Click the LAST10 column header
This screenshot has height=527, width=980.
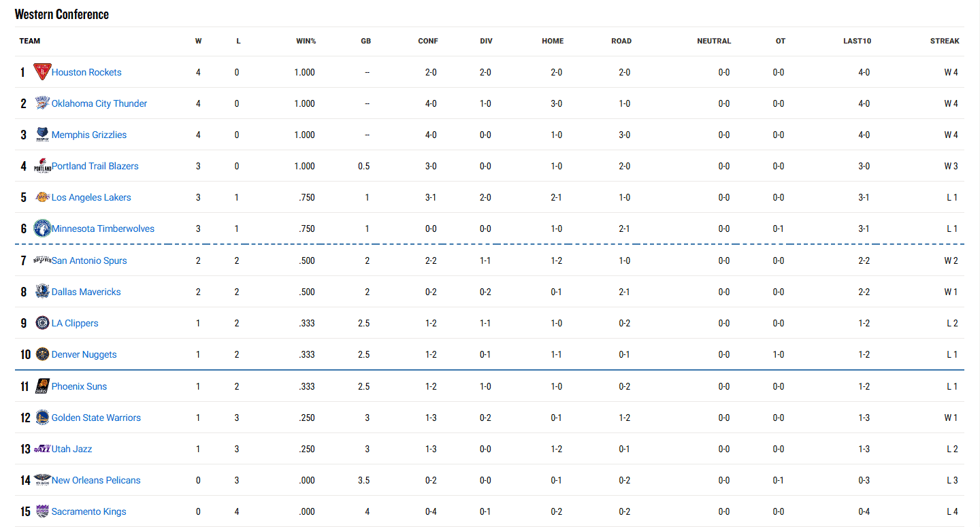(x=857, y=41)
